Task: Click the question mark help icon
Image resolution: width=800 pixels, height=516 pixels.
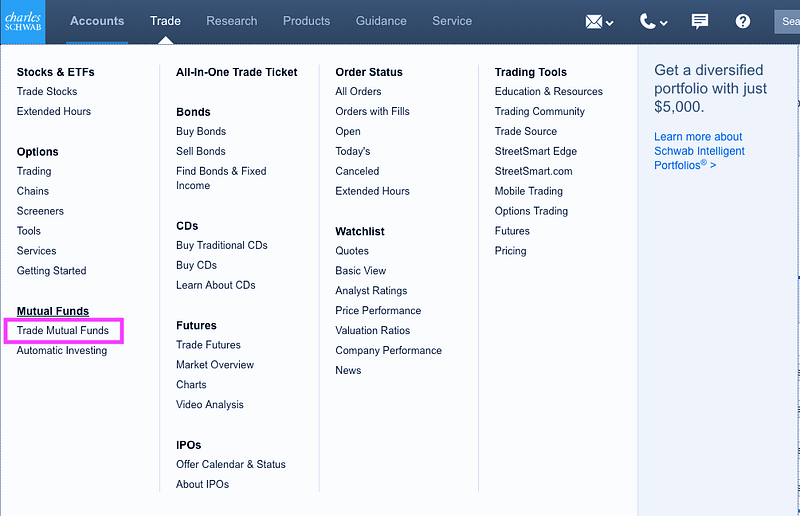Action: click(x=742, y=21)
